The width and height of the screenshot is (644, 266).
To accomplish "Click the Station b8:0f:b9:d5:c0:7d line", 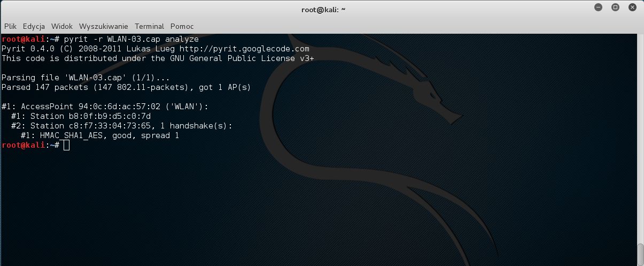I will coord(81,116).
